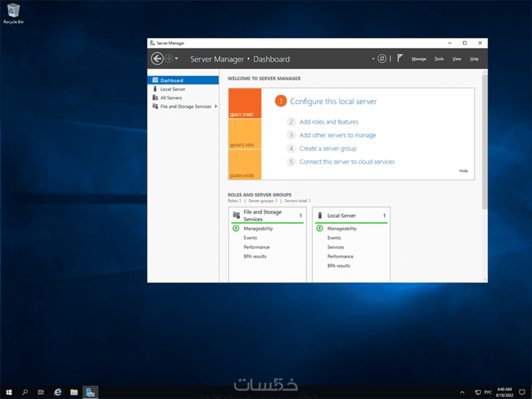Show hidden system tray icons
532x399 pixels.
coord(462,392)
